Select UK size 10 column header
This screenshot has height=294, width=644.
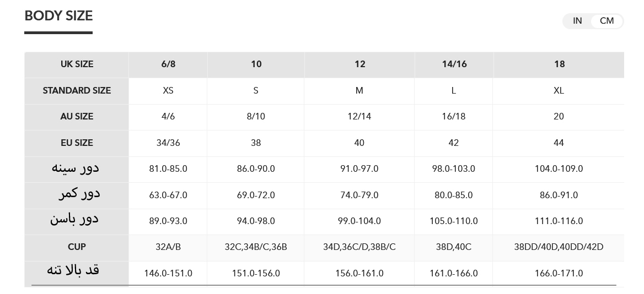tap(256, 64)
